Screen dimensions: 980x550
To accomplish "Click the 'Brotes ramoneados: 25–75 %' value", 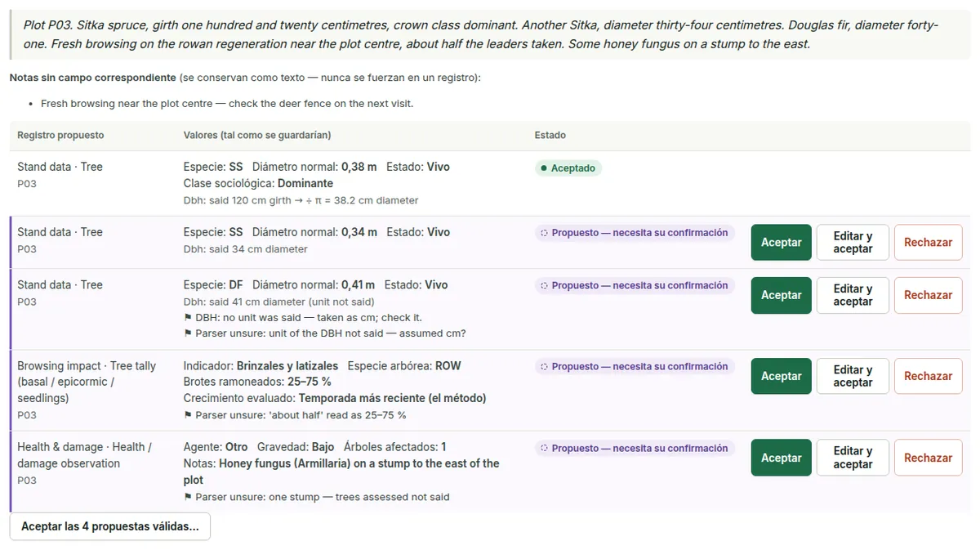I will pyautogui.click(x=257, y=382).
